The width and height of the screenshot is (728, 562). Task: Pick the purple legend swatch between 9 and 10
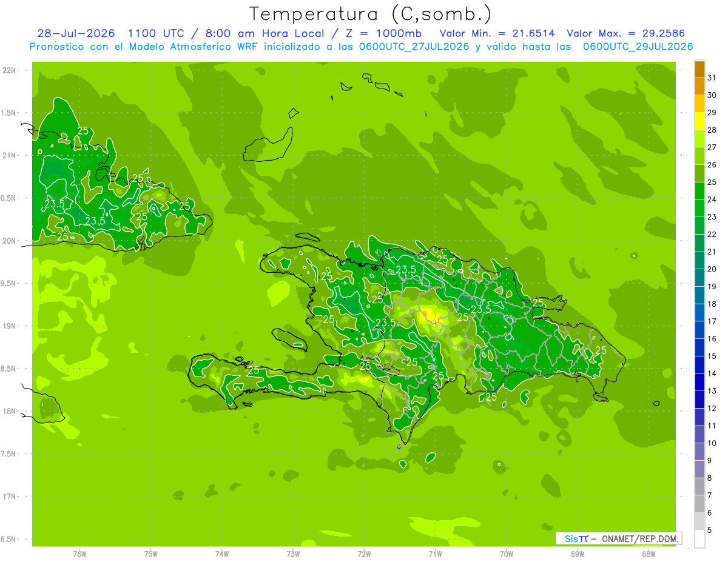699,452
